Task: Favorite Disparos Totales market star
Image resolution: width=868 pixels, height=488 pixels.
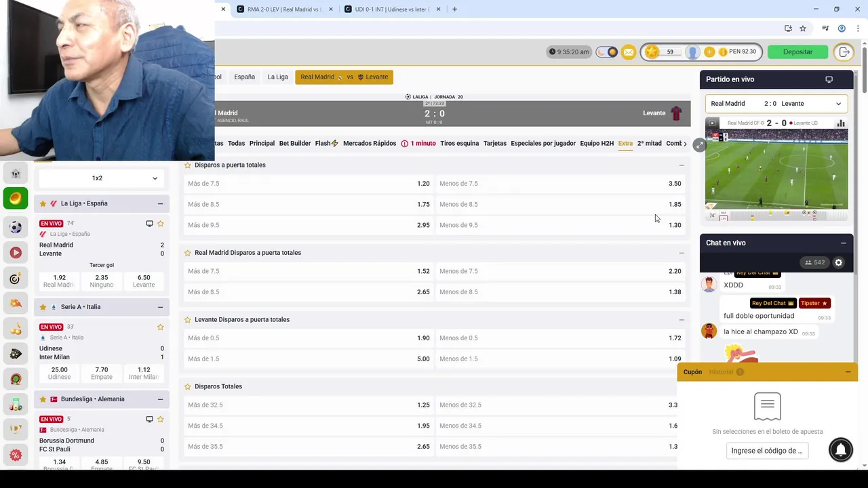Action: pyautogui.click(x=188, y=386)
